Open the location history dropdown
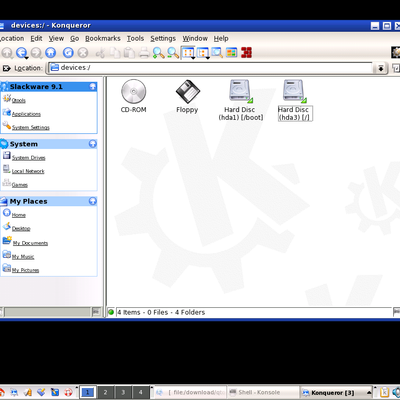Screen dimensions: 400x400 tap(380, 68)
